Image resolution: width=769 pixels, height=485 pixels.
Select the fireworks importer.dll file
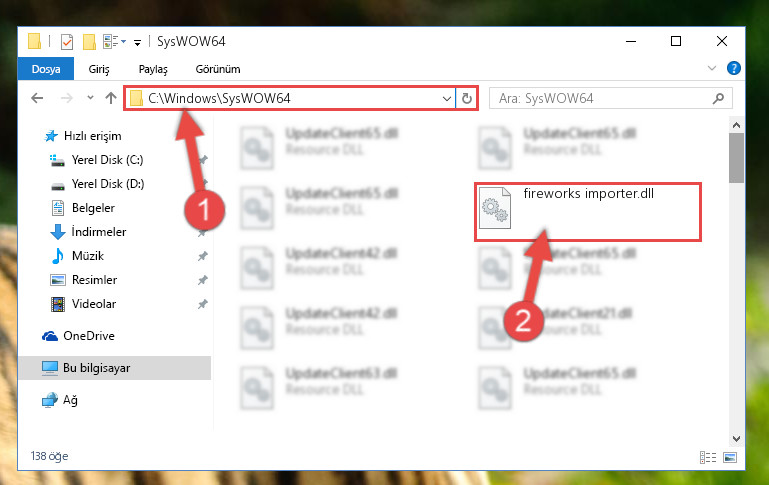coord(588,211)
